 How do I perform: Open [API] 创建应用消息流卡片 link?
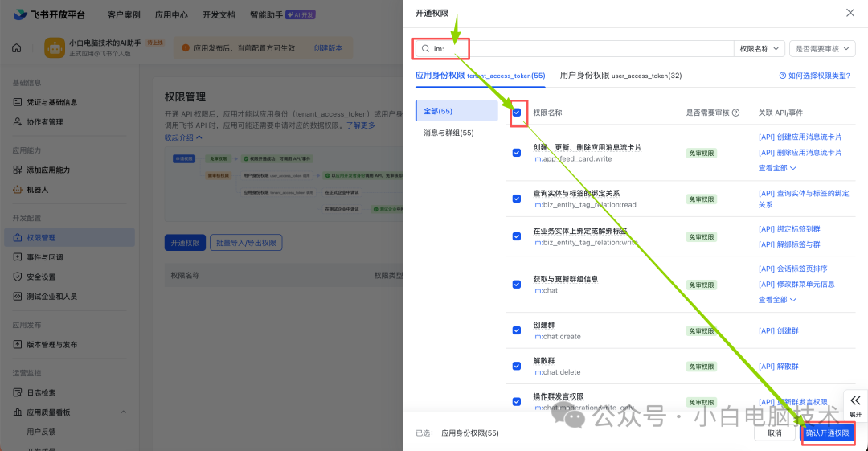click(800, 137)
